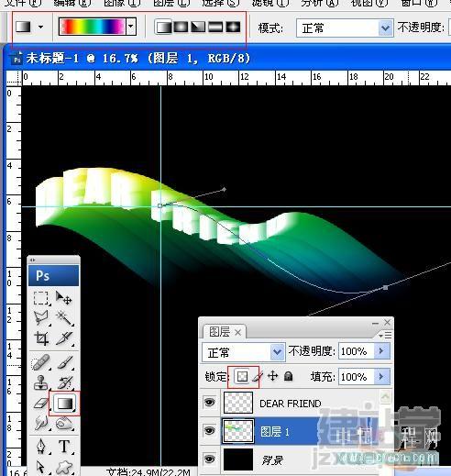Viewport: 451px width, 476px height.
Task: Toggle lock transparent pixels option
Action: click(x=242, y=377)
